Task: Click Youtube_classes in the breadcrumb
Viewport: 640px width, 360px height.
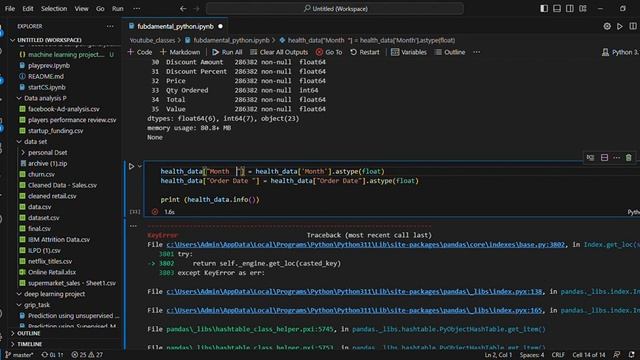Action: (x=152, y=40)
